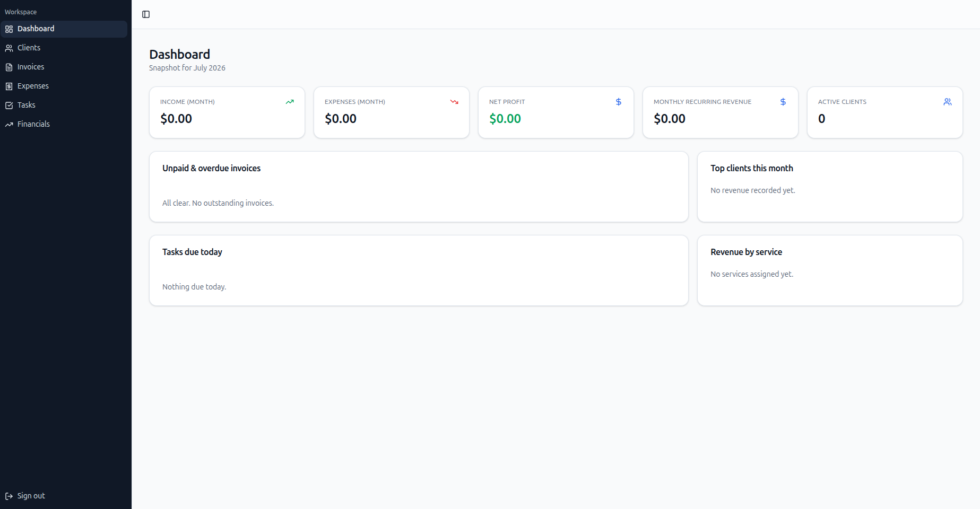The image size is (980, 509).
Task: Navigate to Expenses
Action: coord(64,86)
